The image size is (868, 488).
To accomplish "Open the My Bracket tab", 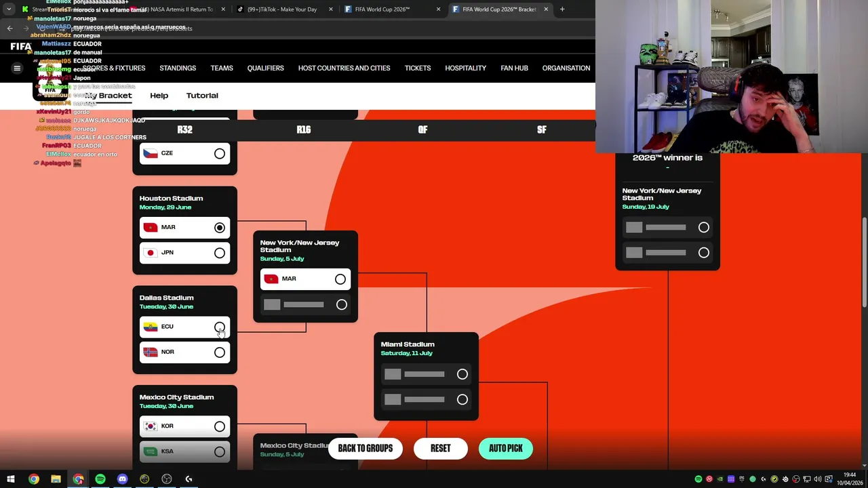I will [x=108, y=96].
